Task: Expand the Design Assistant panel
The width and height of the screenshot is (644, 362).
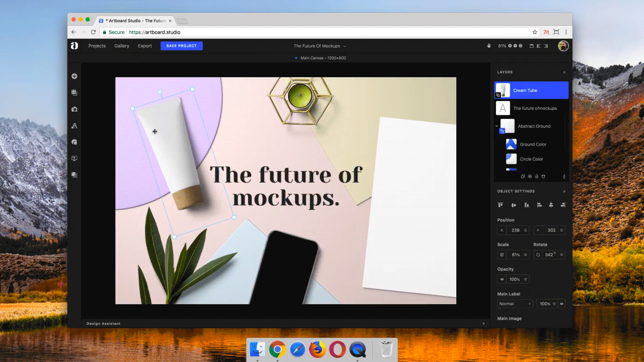Action: coord(483,323)
